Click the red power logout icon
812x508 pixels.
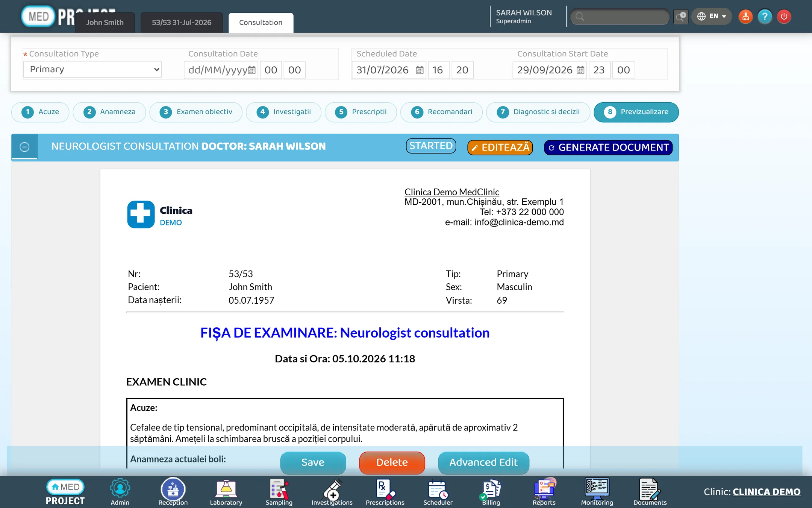[784, 17]
